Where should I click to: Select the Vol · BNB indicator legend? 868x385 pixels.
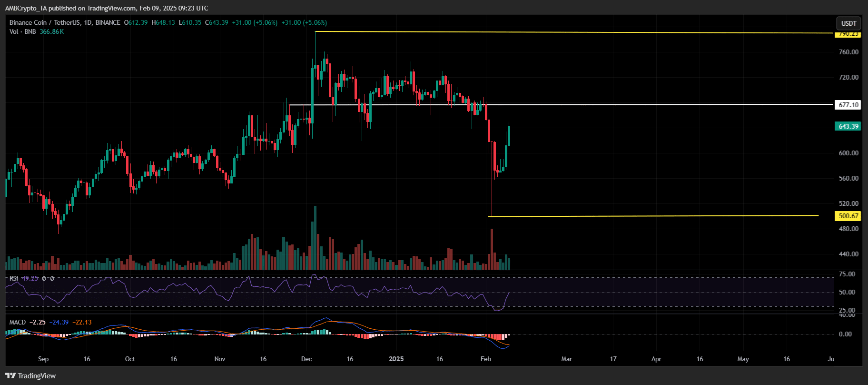coord(23,31)
